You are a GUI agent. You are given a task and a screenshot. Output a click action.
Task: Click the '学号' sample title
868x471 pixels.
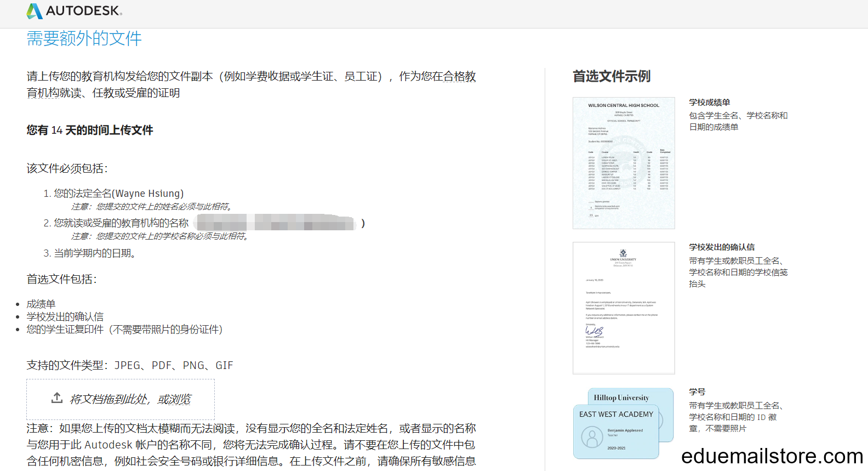[697, 392]
